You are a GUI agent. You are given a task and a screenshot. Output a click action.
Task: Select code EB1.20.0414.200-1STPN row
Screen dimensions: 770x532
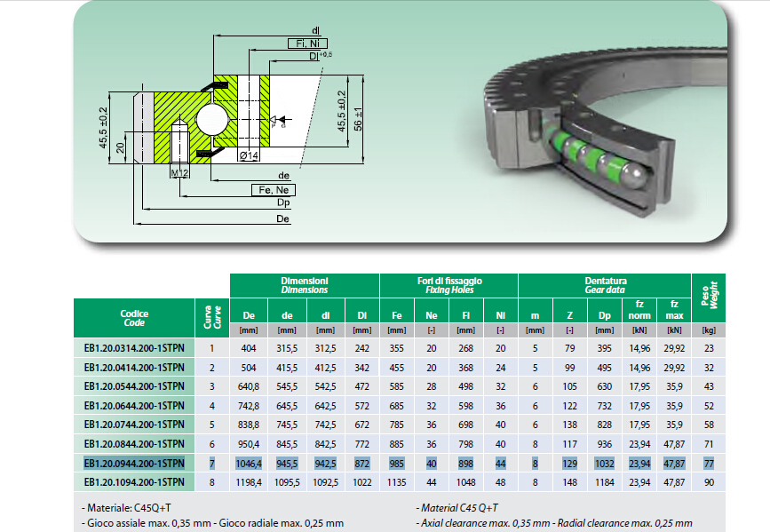click(x=134, y=368)
